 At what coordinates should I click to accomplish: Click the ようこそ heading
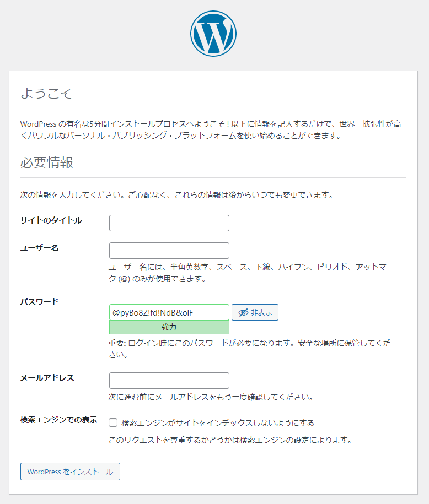[x=46, y=93]
